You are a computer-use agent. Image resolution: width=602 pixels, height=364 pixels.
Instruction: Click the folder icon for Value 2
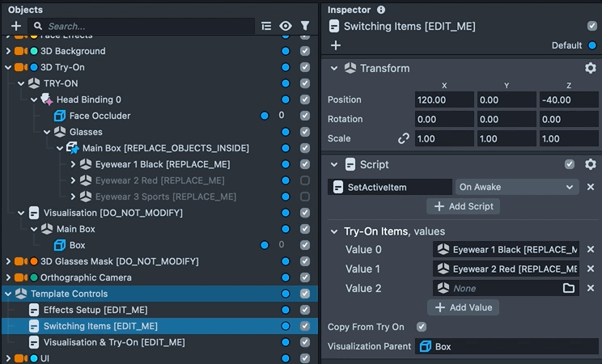[x=569, y=288]
